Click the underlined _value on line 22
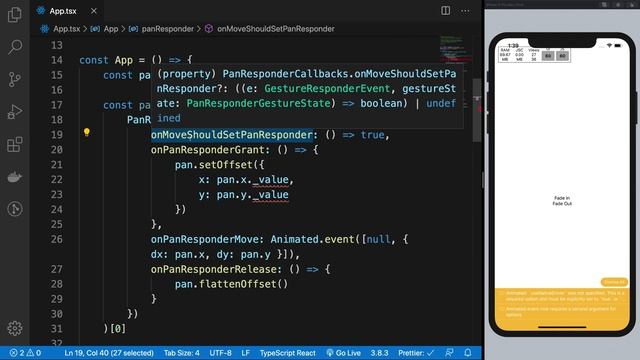640x360 pixels. [x=271, y=180]
